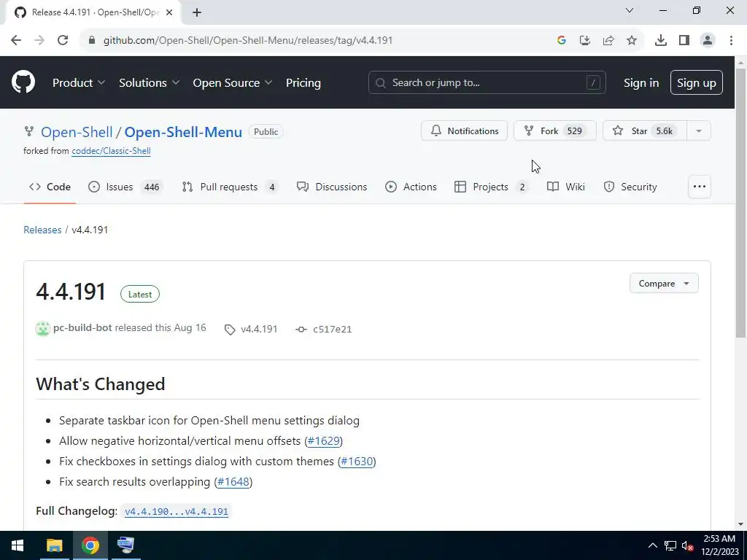This screenshot has width=747, height=560.
Task: Open the computer app in the taskbar
Action: point(125,545)
